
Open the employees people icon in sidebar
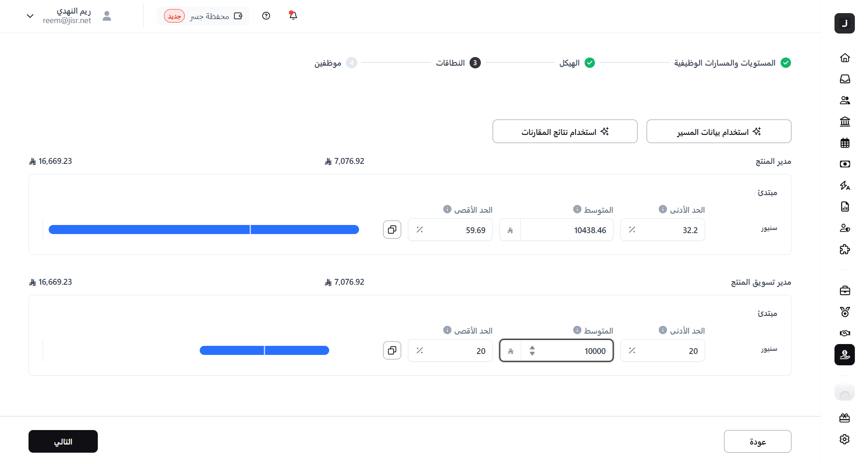844,100
